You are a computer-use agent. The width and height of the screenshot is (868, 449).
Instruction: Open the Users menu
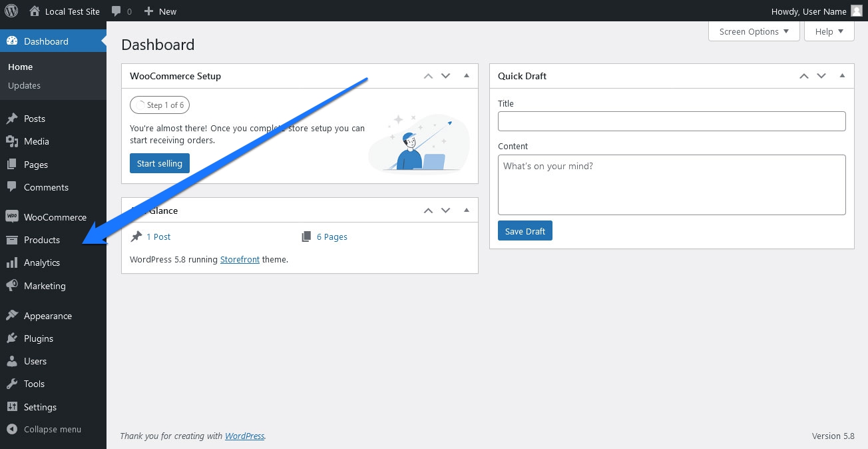tap(53, 361)
